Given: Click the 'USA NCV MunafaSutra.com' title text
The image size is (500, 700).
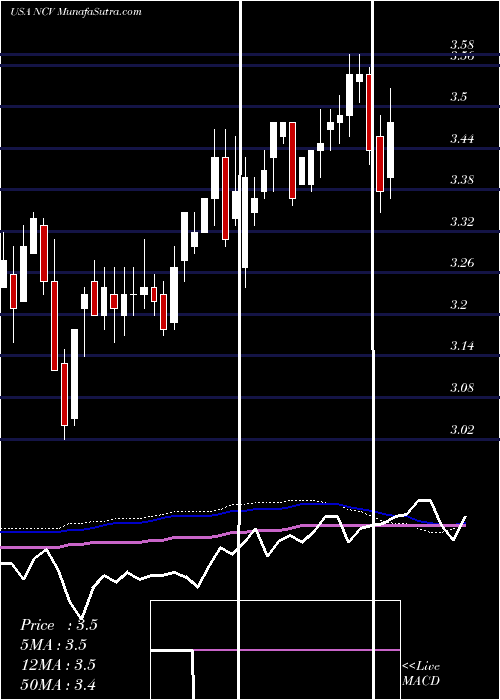Looking at the screenshot, I should click(75, 11).
